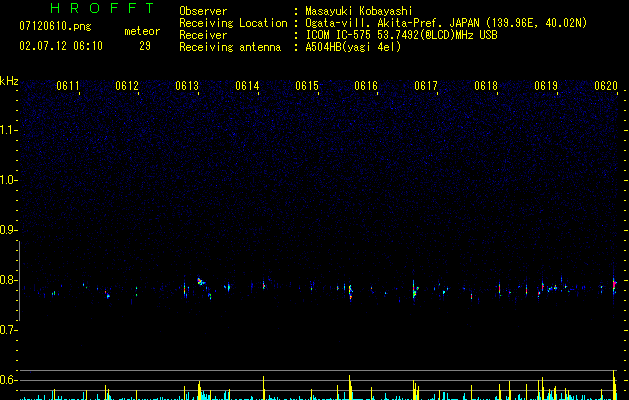Click the 0619 time marker

pos(546,86)
